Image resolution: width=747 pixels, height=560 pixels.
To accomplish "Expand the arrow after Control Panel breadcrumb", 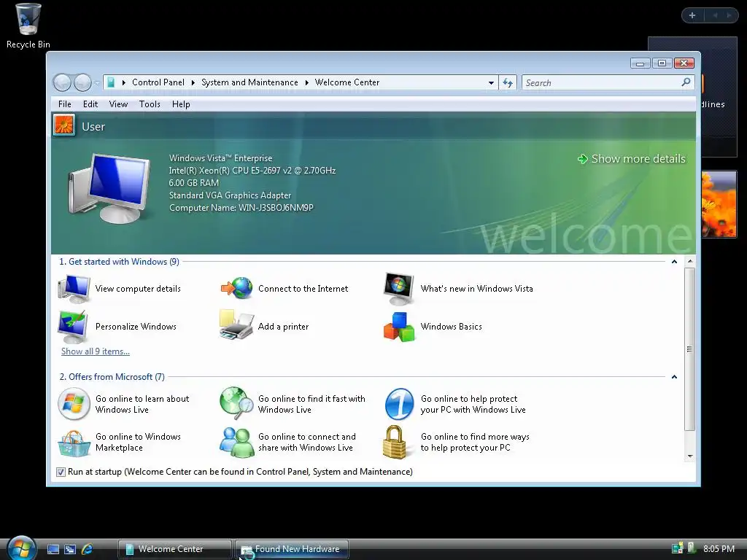I will pyautogui.click(x=193, y=82).
